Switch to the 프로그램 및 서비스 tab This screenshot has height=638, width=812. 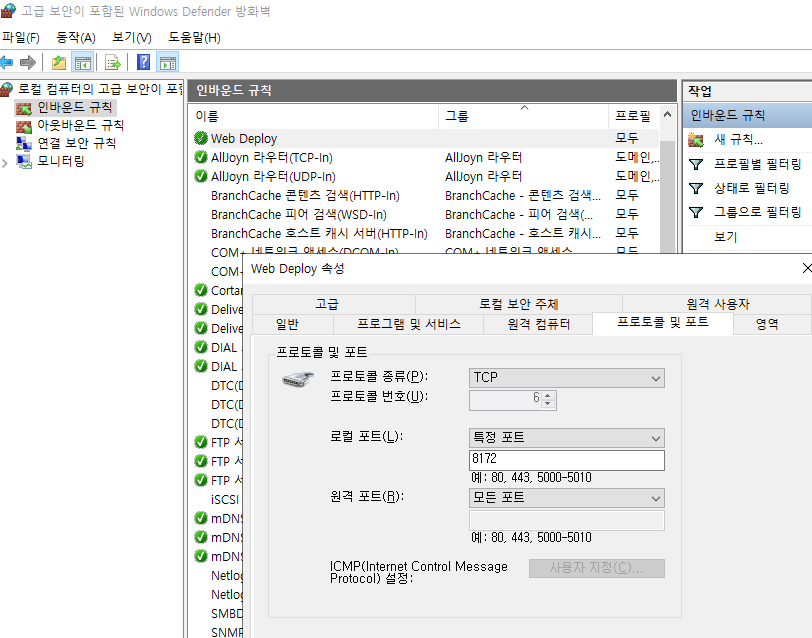(409, 324)
